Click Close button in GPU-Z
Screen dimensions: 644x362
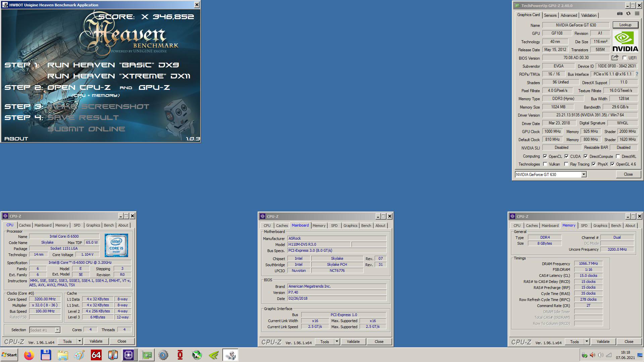click(628, 174)
